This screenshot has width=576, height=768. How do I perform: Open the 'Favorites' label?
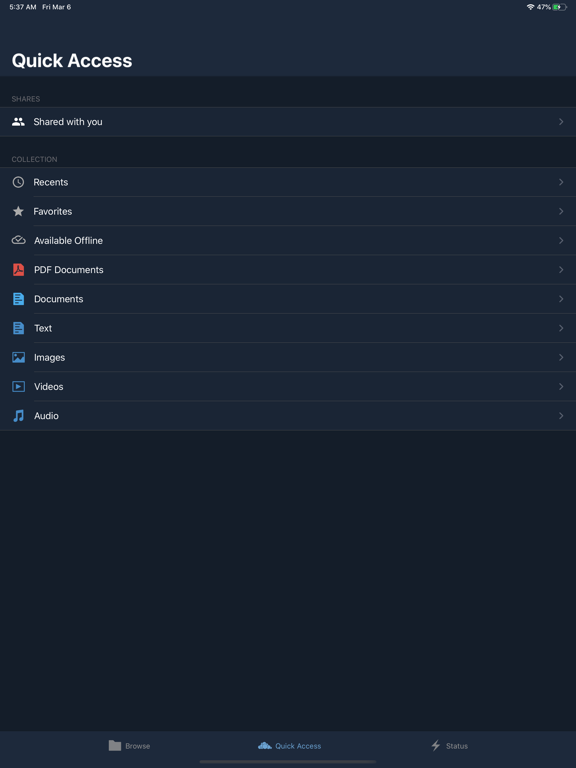pos(52,211)
